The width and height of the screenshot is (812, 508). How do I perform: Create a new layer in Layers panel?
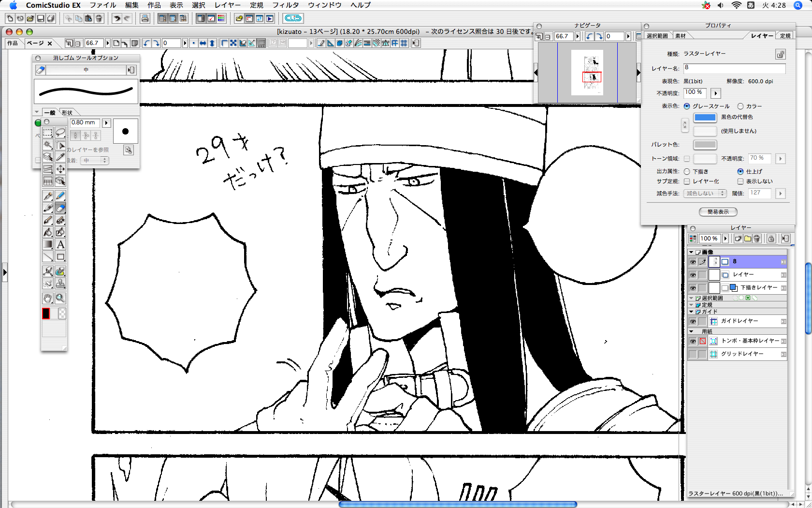[x=738, y=239]
